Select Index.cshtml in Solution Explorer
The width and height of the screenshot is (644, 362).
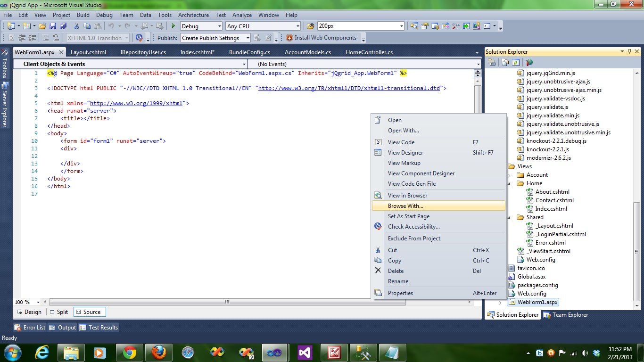point(551,209)
